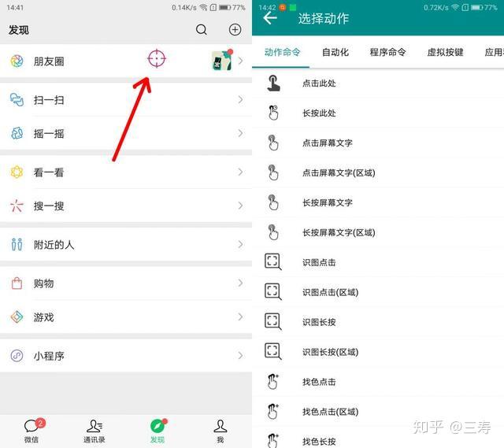Click the 看一看 yellow flower icon
The height and width of the screenshot is (448, 504).
tap(17, 172)
